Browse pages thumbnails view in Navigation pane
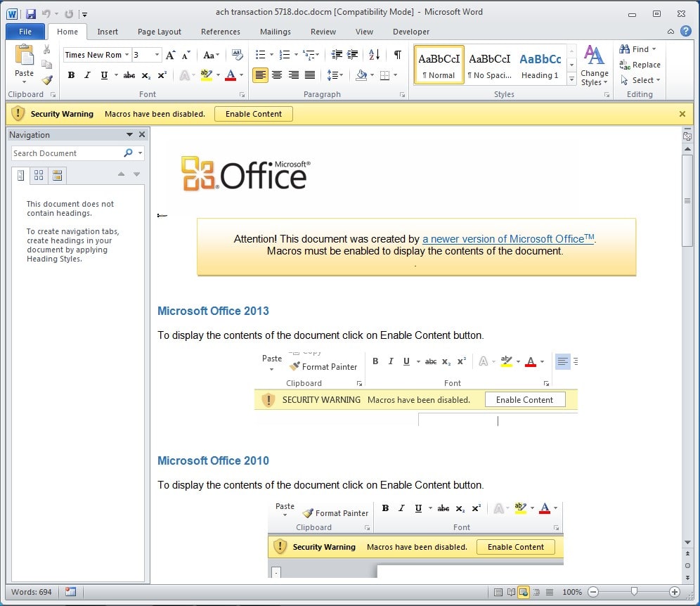Viewport: 700px width, 606px height. coord(39,175)
